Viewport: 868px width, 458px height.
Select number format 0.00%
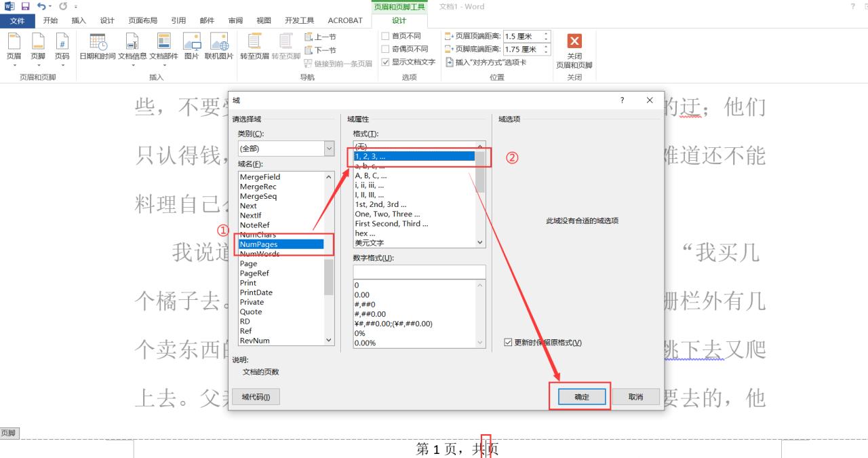pyautogui.click(x=414, y=343)
